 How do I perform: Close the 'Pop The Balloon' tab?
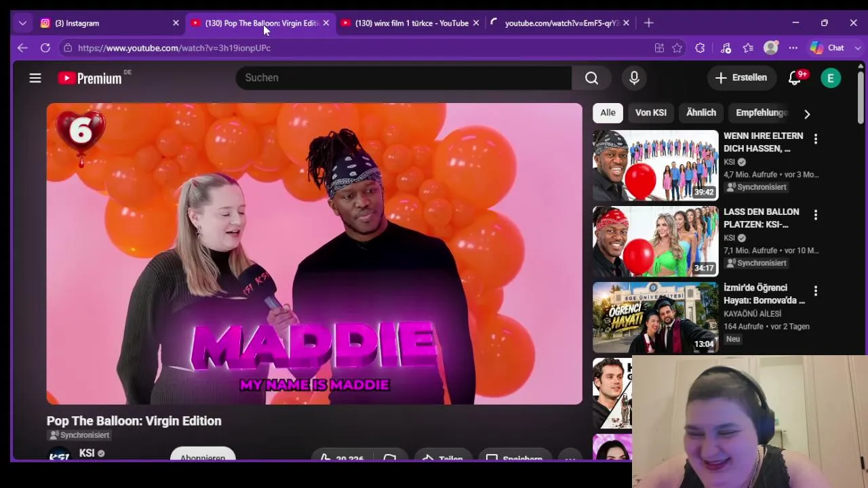click(x=326, y=23)
